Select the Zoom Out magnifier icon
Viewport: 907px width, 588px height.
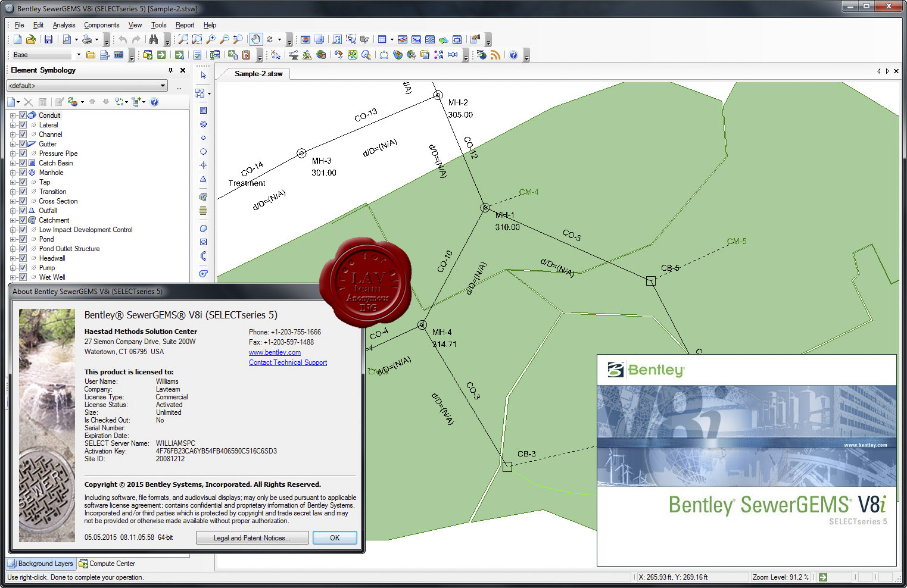point(225,39)
